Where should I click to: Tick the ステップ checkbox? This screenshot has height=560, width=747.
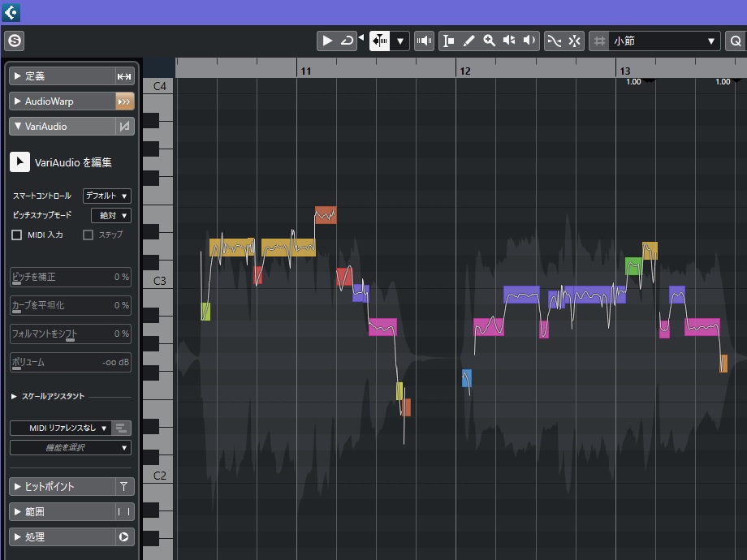click(89, 235)
